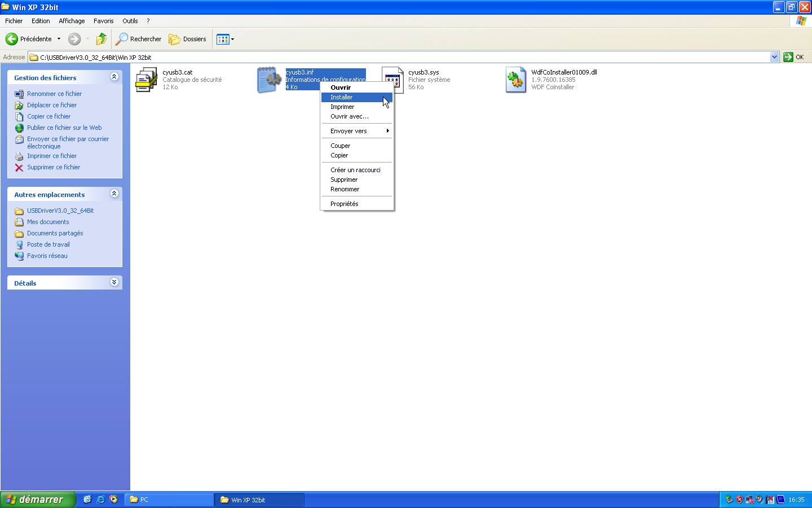Expand the address bar dropdown arrow
The image size is (812, 508).
(774, 57)
